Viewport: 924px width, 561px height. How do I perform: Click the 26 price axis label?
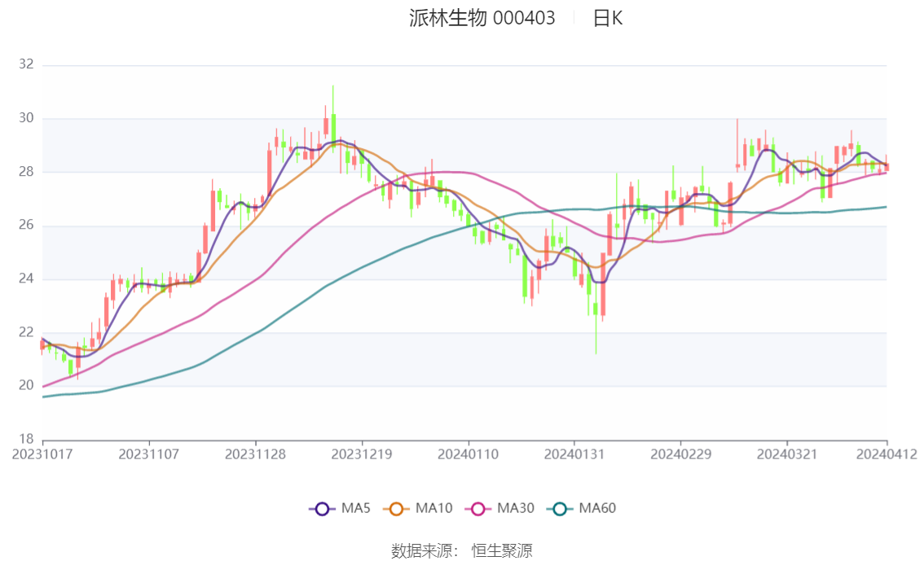26,226
